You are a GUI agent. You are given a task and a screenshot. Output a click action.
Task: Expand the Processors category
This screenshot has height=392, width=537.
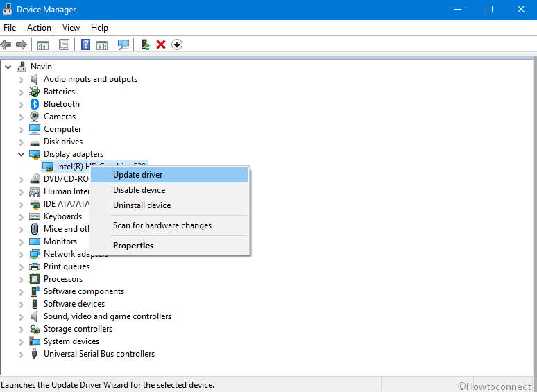(x=22, y=280)
